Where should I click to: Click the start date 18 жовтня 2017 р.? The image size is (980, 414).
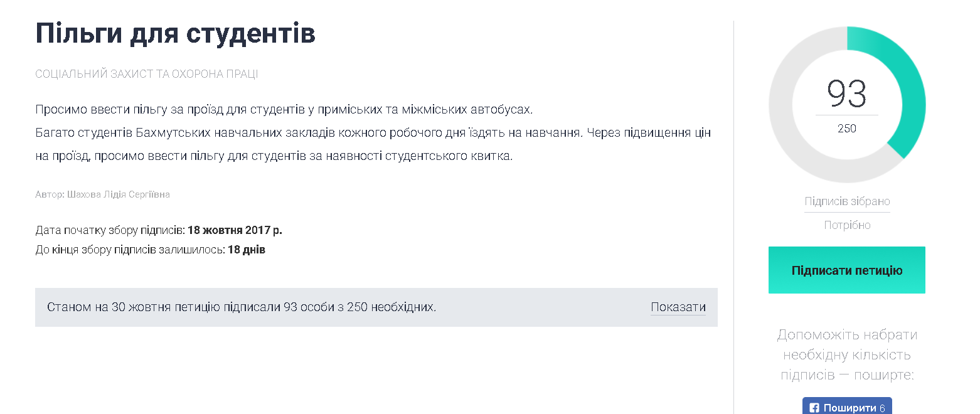click(x=235, y=230)
